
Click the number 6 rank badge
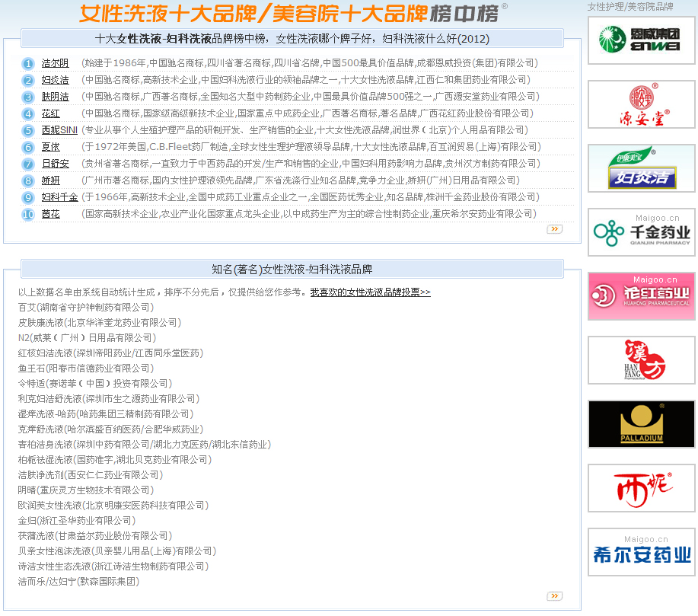click(x=28, y=148)
